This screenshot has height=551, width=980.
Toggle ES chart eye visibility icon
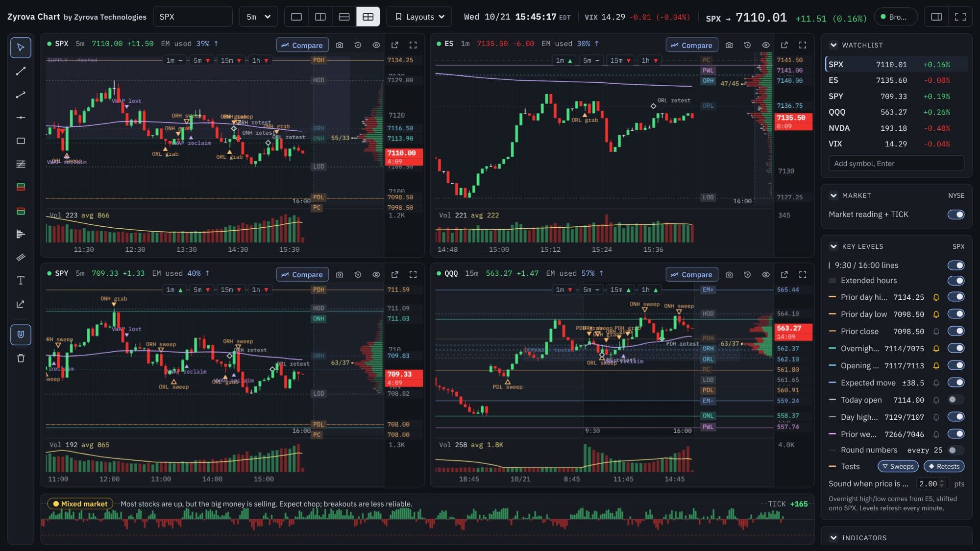click(766, 45)
